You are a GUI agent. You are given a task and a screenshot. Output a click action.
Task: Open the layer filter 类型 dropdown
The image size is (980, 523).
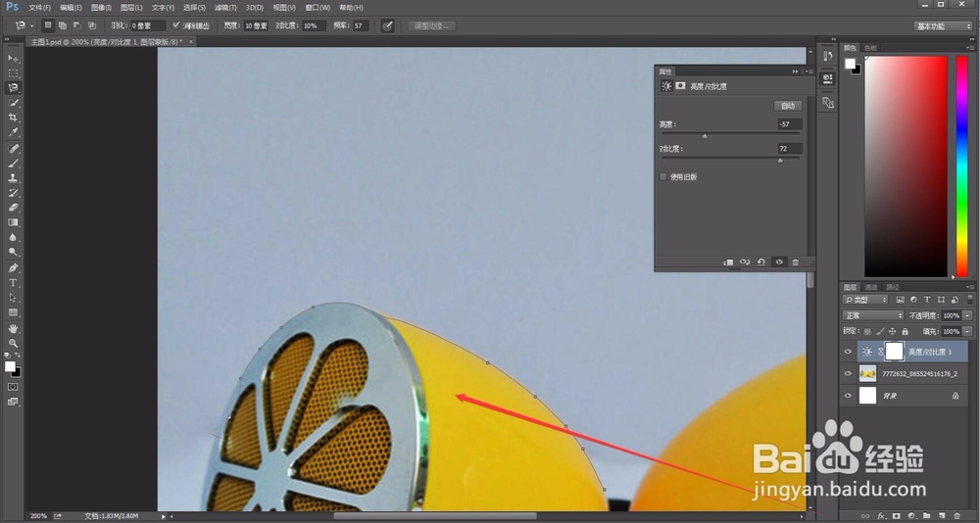[x=864, y=300]
